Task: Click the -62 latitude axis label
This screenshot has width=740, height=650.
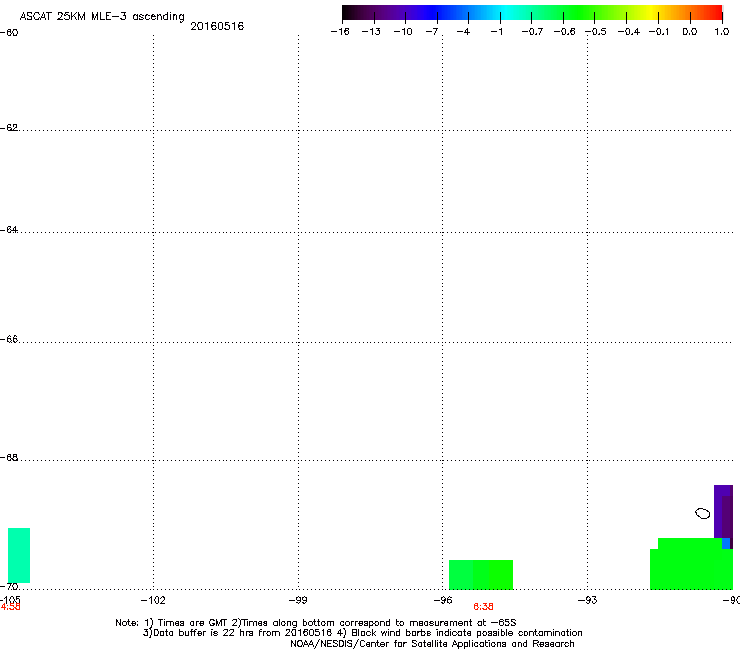Action: click(9, 128)
